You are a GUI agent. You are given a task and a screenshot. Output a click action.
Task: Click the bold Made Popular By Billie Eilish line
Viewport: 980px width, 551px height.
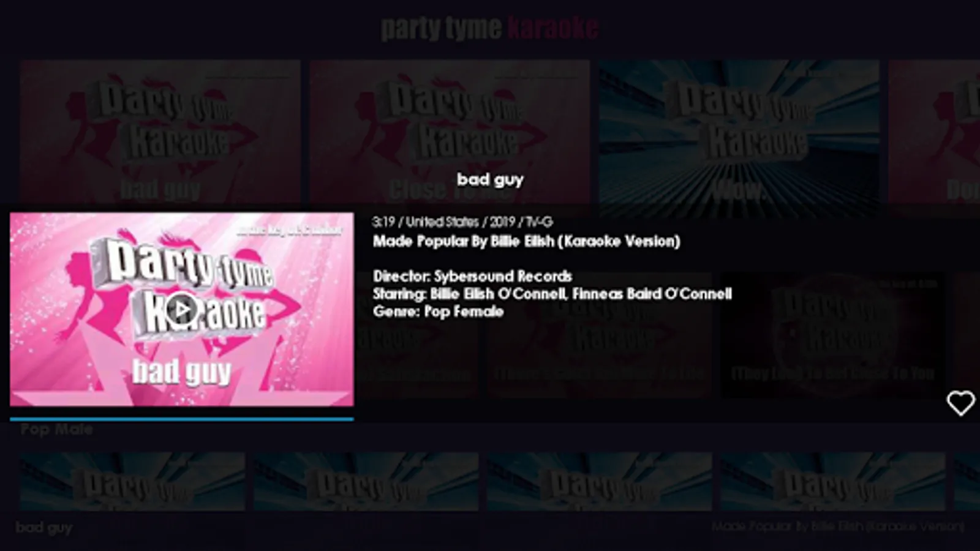pyautogui.click(x=527, y=241)
